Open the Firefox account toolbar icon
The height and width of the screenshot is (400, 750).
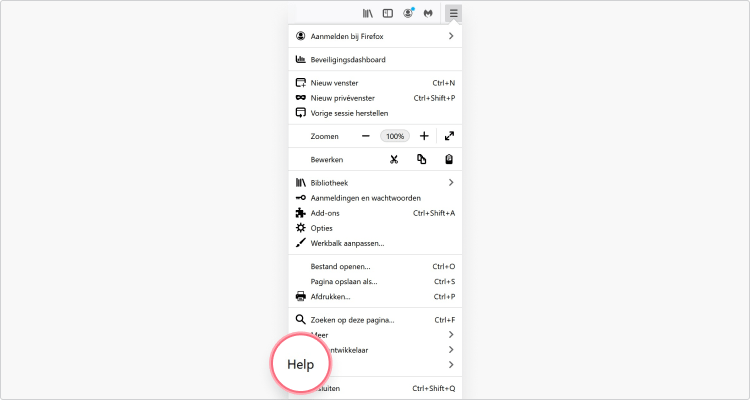click(x=408, y=13)
